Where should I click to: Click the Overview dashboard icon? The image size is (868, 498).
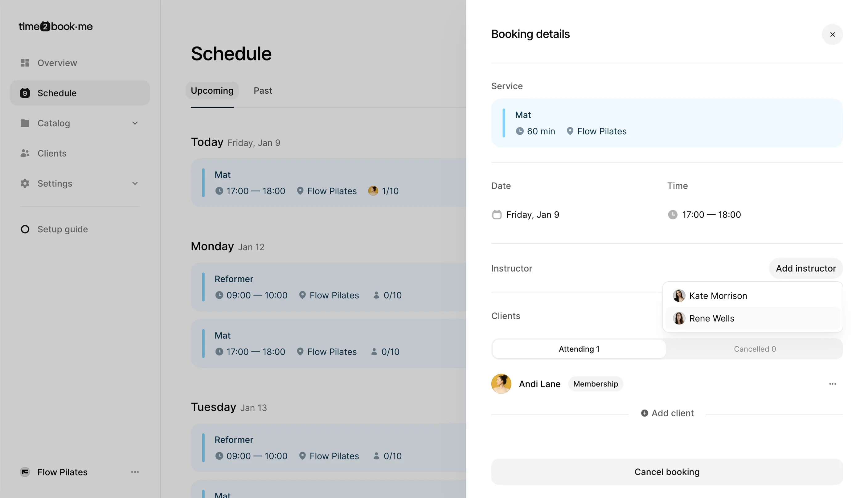tap(25, 63)
